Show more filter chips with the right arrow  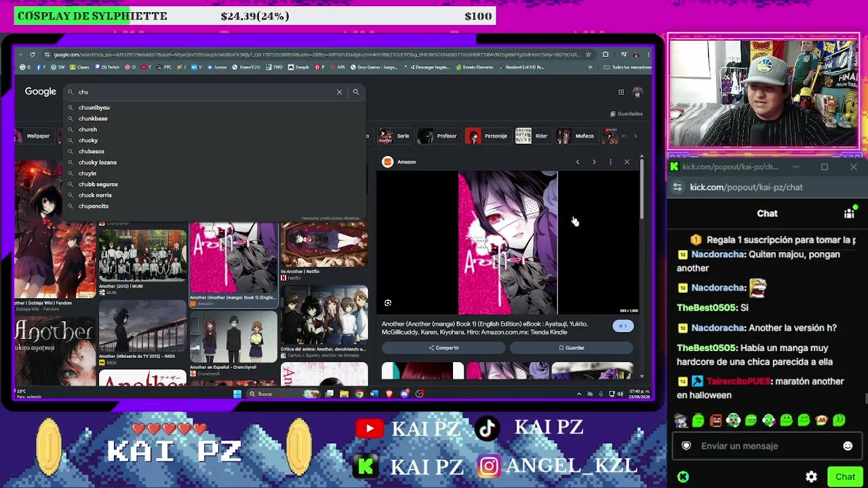[x=635, y=136]
